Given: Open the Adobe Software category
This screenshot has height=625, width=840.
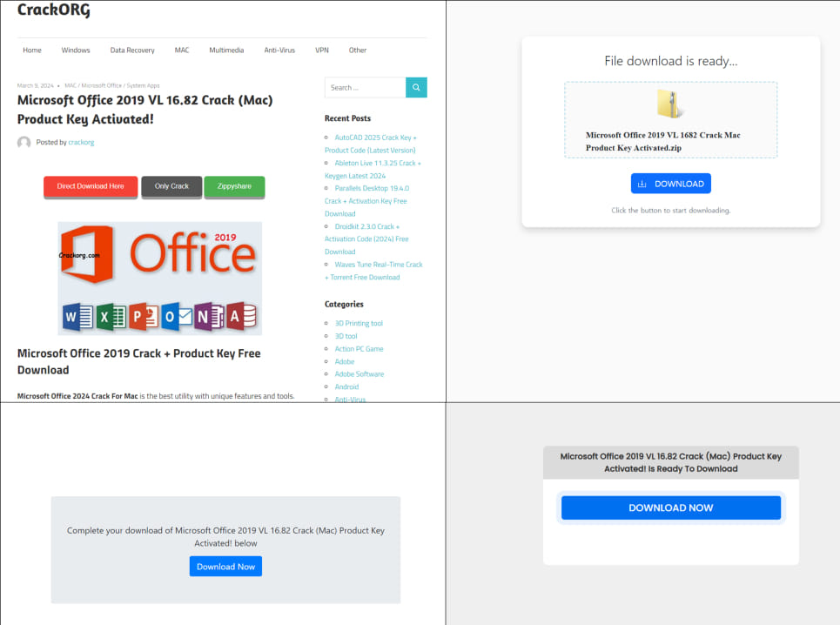Looking at the screenshot, I should (x=360, y=373).
